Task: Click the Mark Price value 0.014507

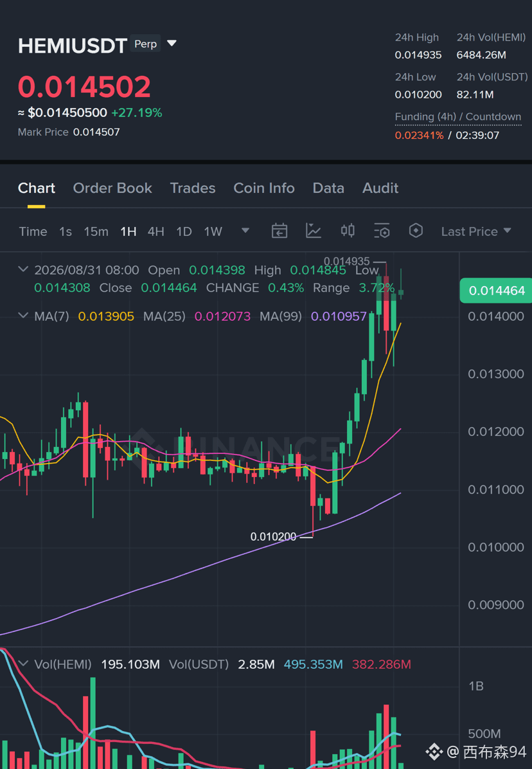Action: [96, 132]
